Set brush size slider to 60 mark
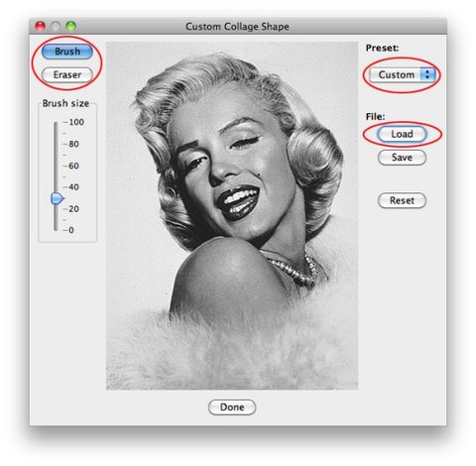The width and height of the screenshot is (476, 466). tap(56, 166)
